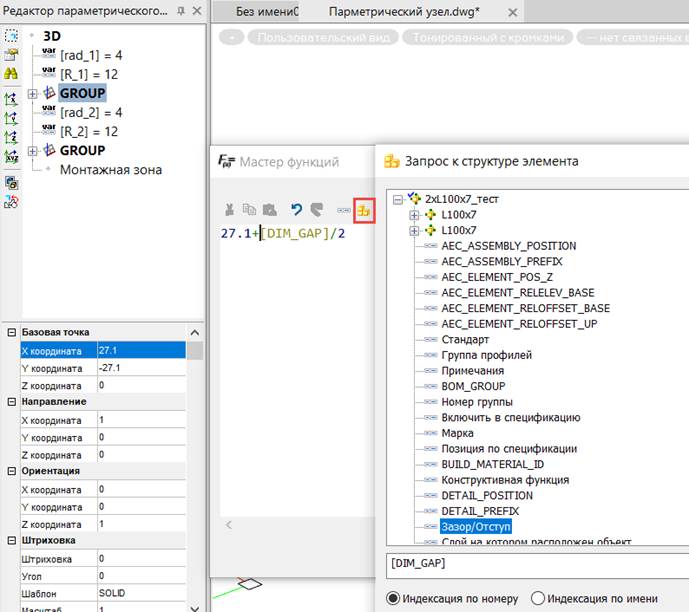Collapse the Ориентация property section
This screenshot has height=612, width=689.
(x=12, y=471)
